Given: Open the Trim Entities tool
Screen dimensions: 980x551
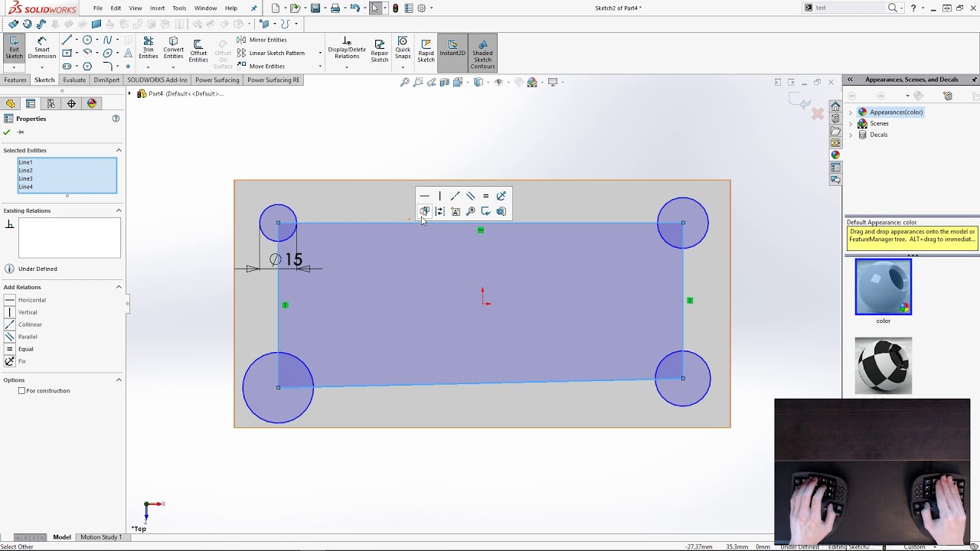Looking at the screenshot, I should pos(149,47).
